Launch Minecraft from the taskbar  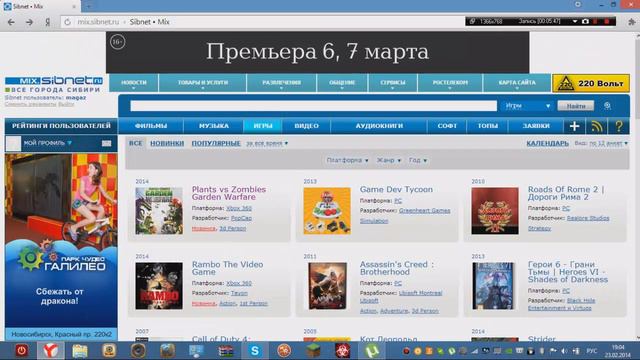tap(313, 351)
